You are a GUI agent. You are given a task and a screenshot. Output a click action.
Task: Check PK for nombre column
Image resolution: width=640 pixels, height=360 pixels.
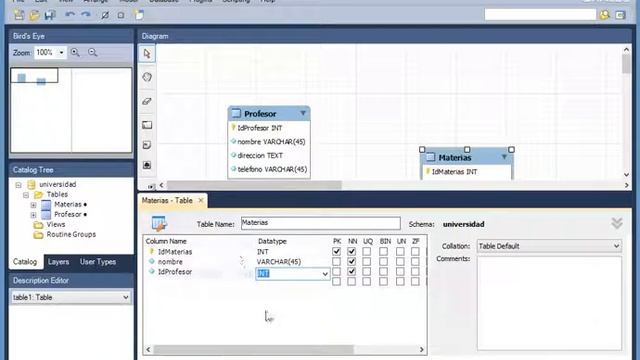[336, 261]
